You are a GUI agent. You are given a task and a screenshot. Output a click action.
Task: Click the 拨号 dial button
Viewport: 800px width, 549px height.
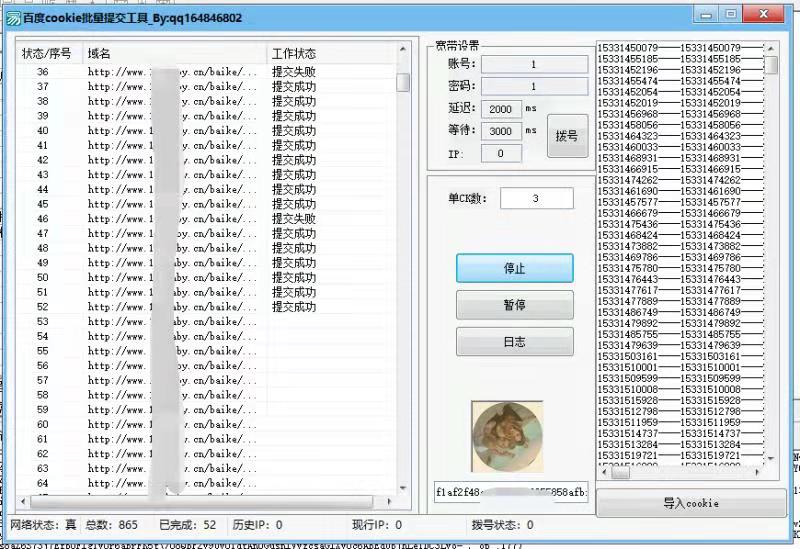pyautogui.click(x=567, y=136)
